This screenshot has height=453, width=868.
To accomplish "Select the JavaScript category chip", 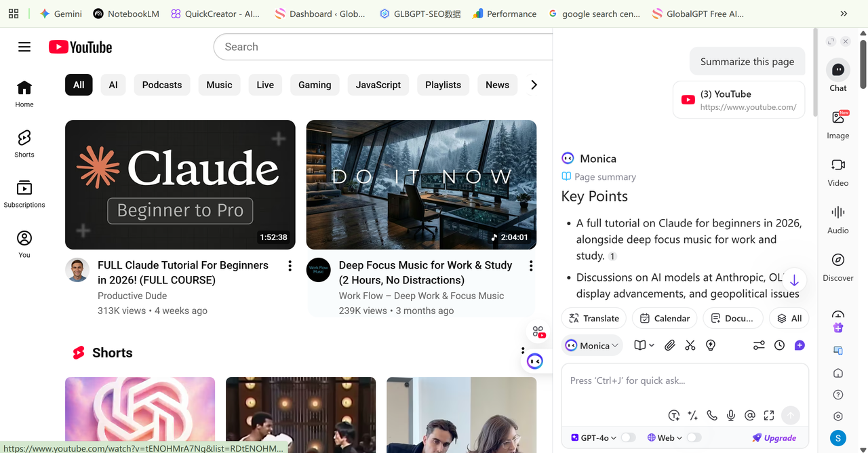I will (378, 85).
